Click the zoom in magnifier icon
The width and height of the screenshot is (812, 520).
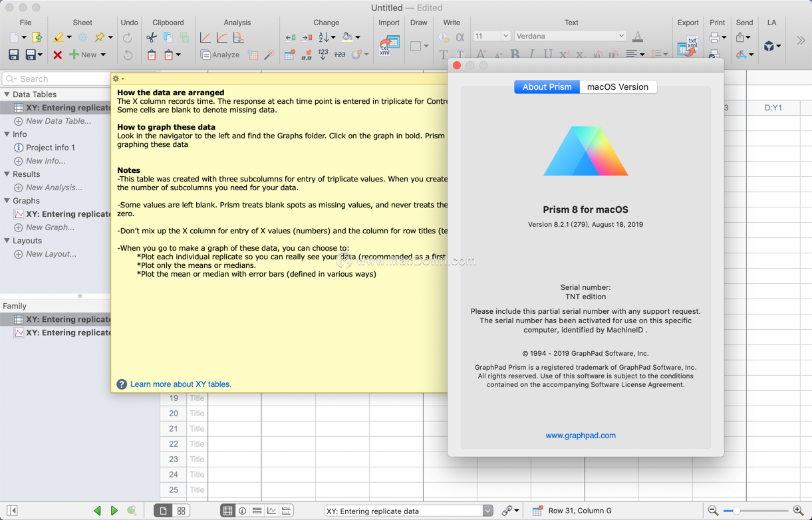pyautogui.click(x=799, y=511)
